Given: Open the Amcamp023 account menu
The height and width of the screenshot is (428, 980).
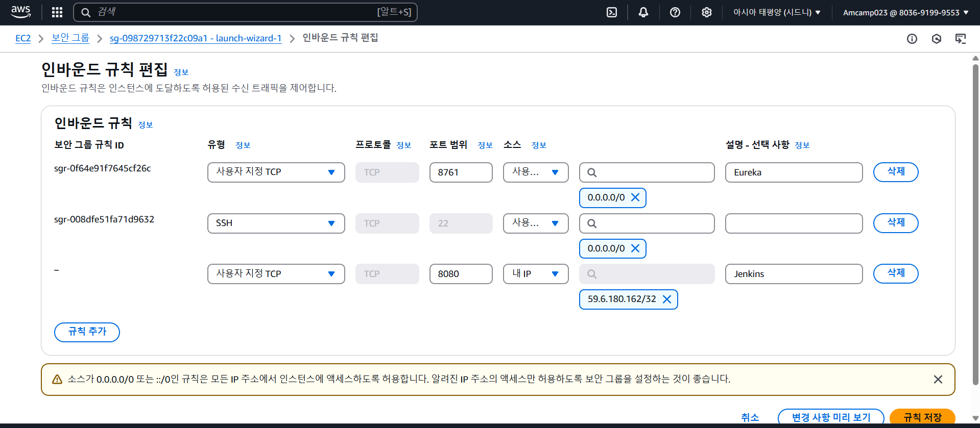Looking at the screenshot, I should pos(905,12).
